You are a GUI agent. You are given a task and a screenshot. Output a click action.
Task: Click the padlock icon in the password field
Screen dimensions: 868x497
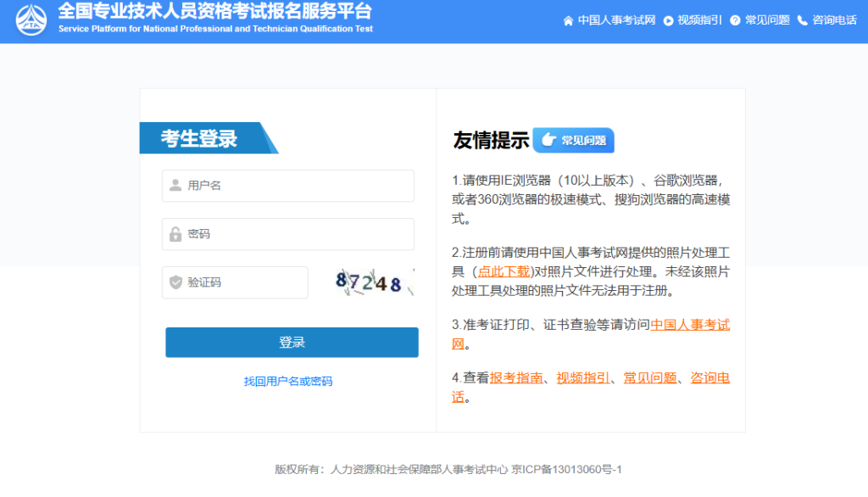175,234
